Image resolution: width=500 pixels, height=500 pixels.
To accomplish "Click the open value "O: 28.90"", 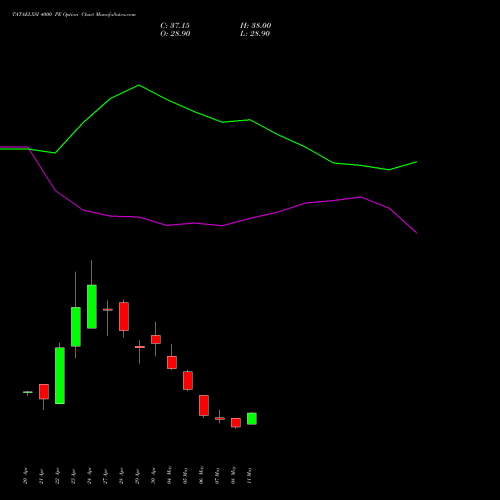I will click(x=175, y=34).
